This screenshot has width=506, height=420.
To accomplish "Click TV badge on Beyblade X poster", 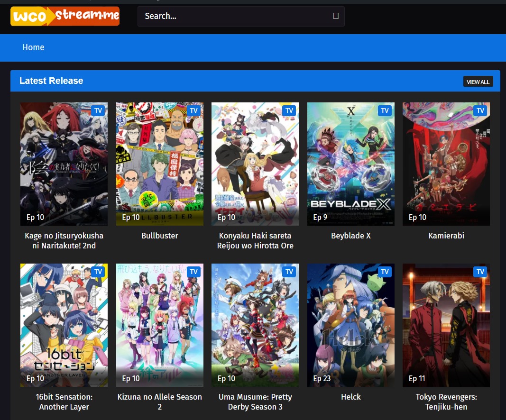I will pyautogui.click(x=385, y=110).
